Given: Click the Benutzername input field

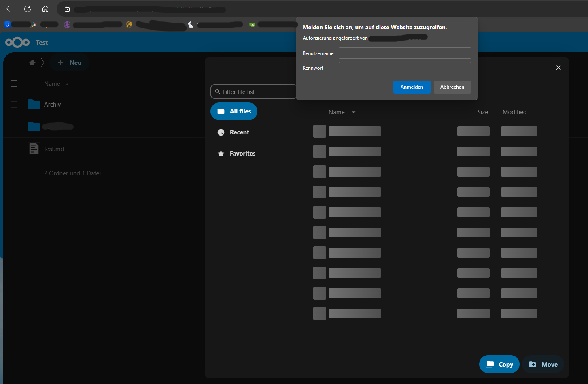Looking at the screenshot, I should pyautogui.click(x=405, y=53).
